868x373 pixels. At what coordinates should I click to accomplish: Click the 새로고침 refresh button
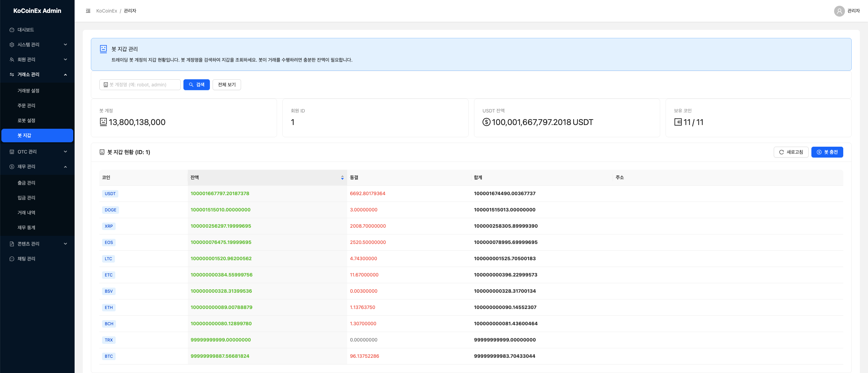pyautogui.click(x=791, y=152)
